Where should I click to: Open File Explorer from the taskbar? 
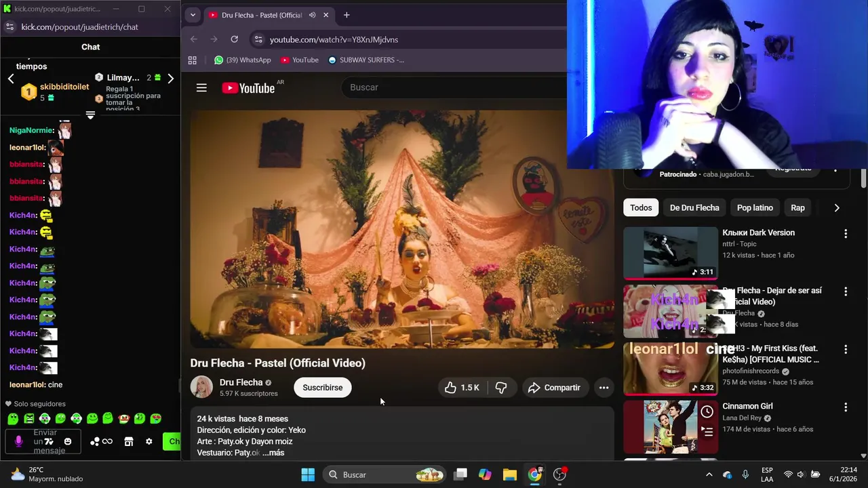tap(510, 474)
